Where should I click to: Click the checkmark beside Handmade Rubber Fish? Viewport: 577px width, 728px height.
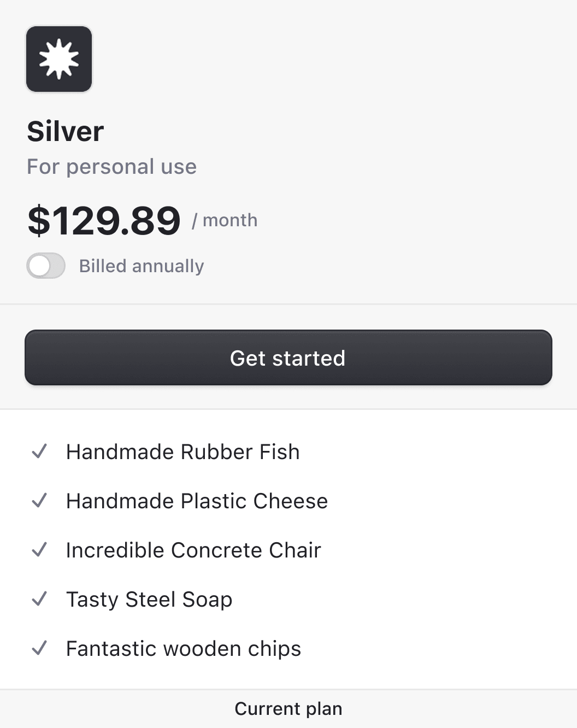(39, 451)
